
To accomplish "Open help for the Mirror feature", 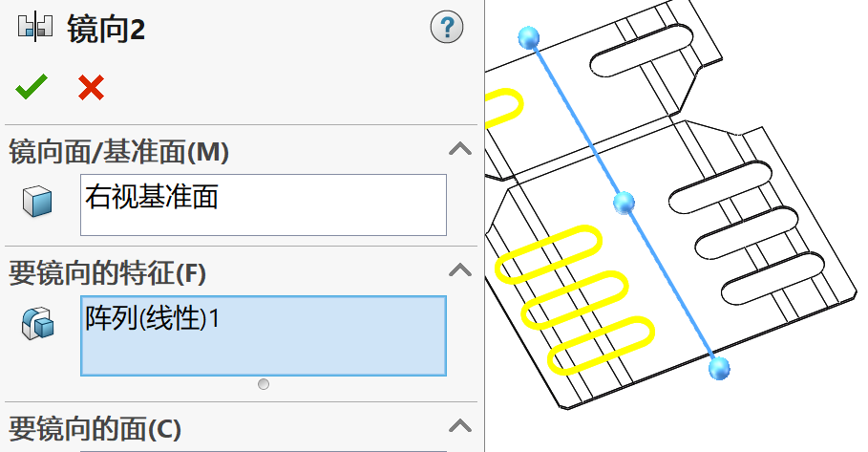I will [x=446, y=29].
